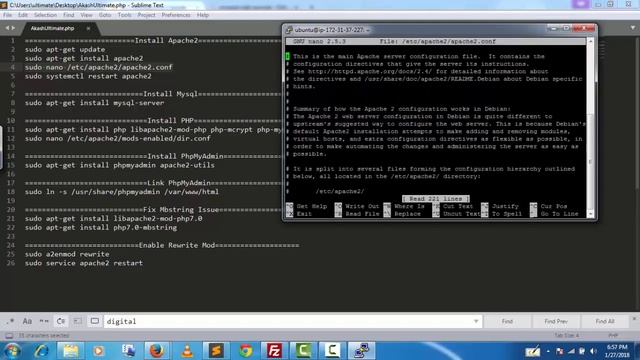Click the network signal tray icon
Image resolution: width=640 pixels, height=360 pixels.
pos(571,351)
